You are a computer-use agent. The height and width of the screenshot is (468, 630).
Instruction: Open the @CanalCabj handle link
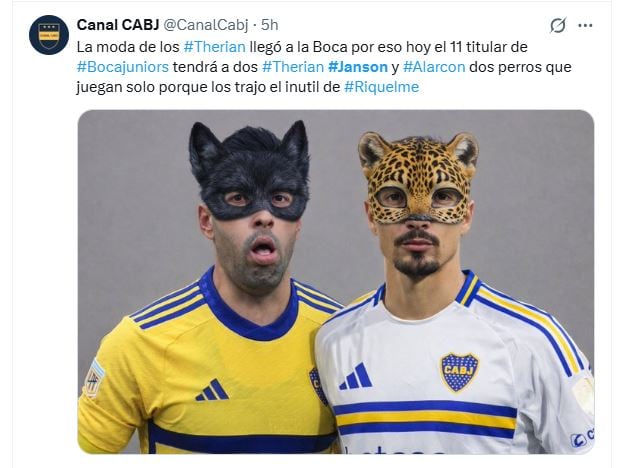206,25
